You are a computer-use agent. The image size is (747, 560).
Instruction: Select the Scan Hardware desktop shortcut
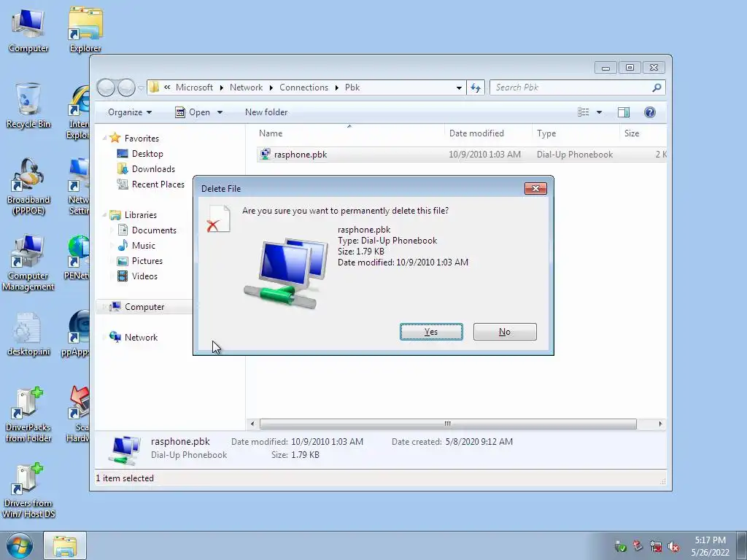coord(79,414)
